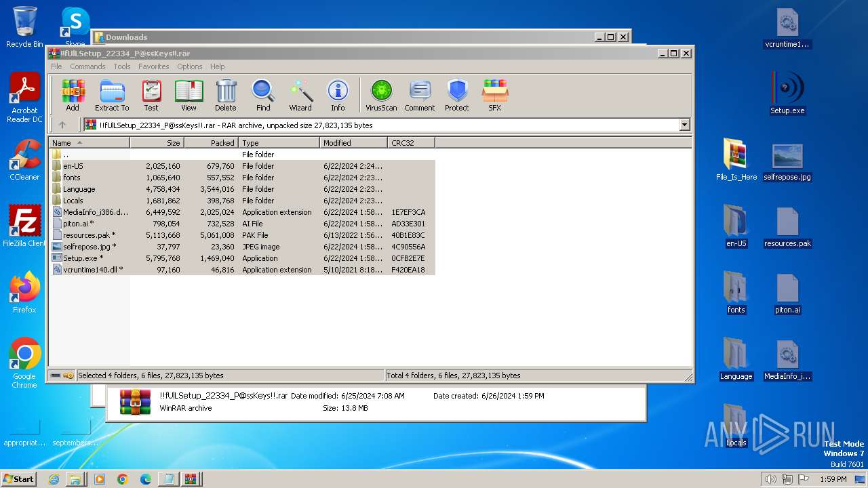Click the taskbar clock showing 1:59 PM
Screen dimensions: 868x488
tap(833, 479)
